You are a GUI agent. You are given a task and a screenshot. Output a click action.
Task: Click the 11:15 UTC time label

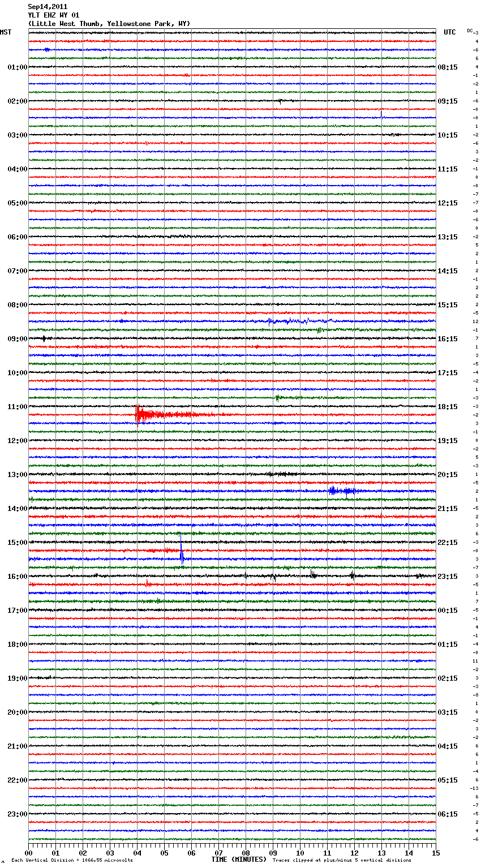pos(448,169)
